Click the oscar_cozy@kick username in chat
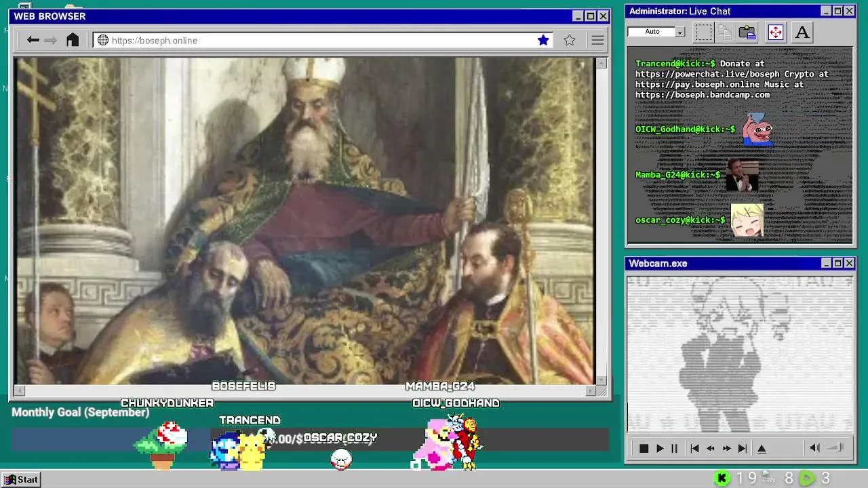 pos(680,220)
